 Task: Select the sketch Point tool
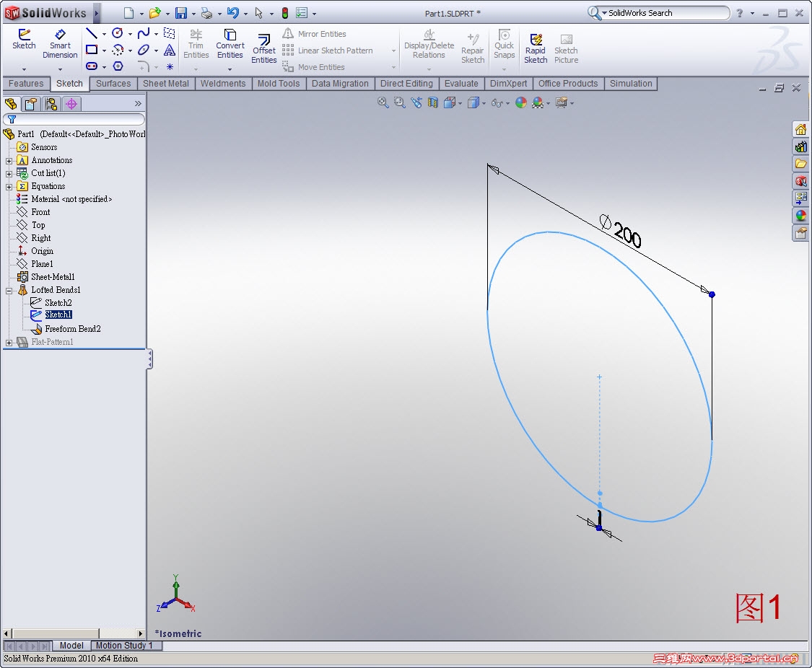pyautogui.click(x=170, y=67)
